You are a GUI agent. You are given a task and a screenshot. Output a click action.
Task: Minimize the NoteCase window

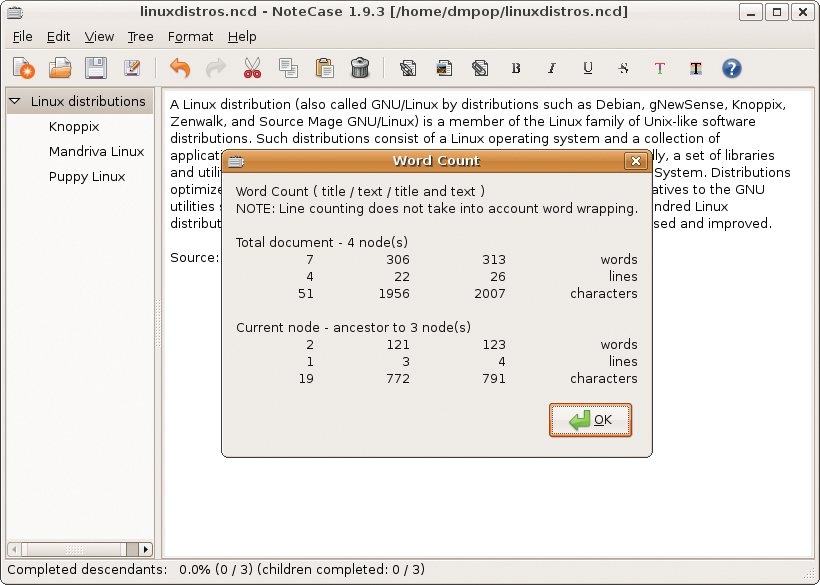[750, 12]
